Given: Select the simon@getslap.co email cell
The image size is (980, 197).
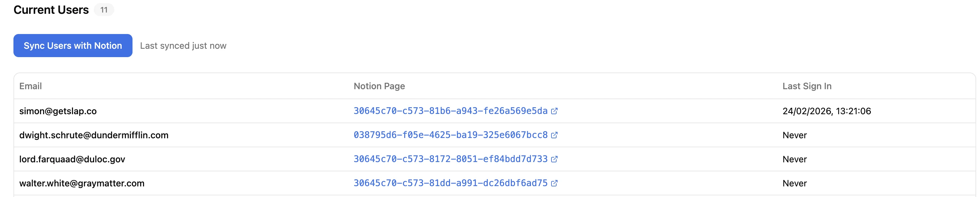Looking at the screenshot, I should tap(58, 111).
